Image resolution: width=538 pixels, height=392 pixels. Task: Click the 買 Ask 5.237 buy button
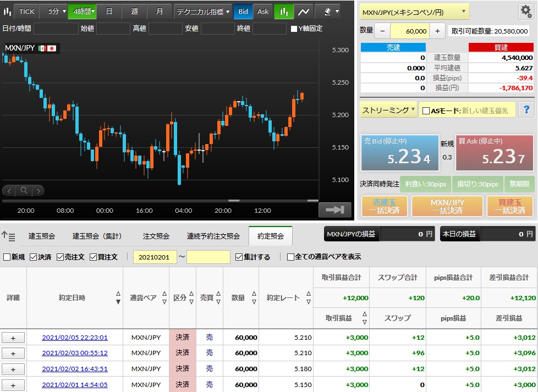coord(495,153)
